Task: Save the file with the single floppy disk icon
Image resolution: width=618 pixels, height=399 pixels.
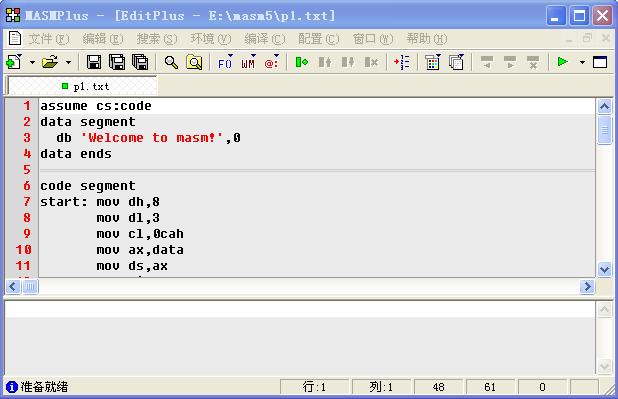Action: (x=94, y=62)
